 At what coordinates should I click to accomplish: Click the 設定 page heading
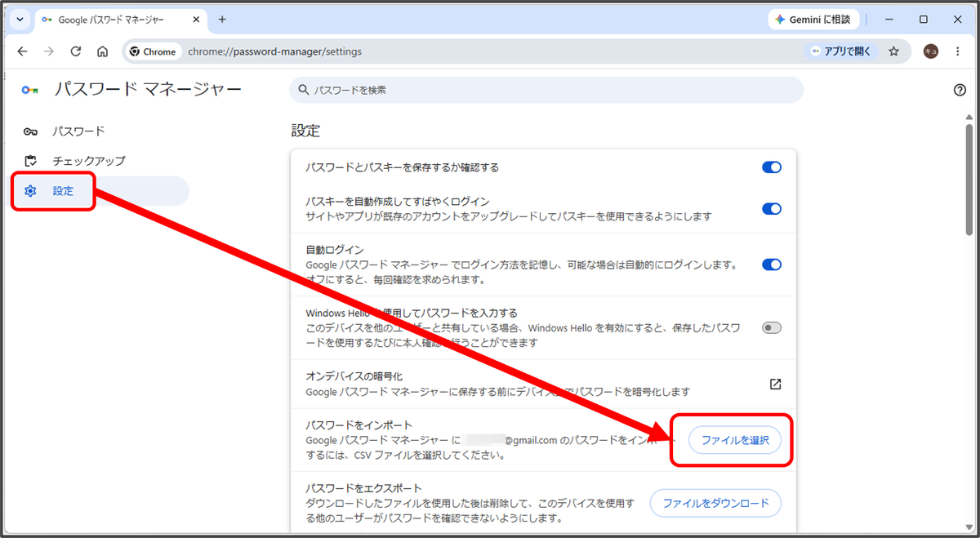305,131
